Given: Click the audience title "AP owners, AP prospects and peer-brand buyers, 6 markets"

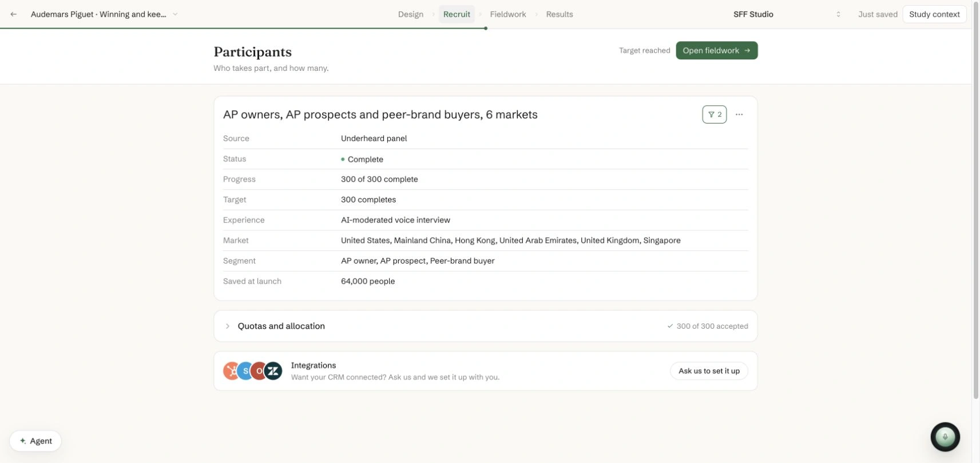Looking at the screenshot, I should coord(380,114).
